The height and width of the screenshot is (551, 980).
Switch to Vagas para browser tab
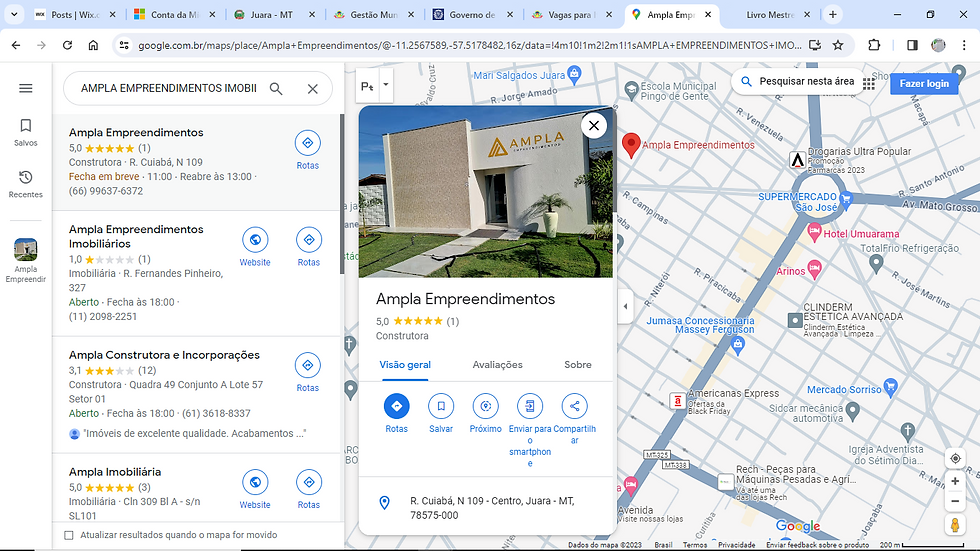coord(572,14)
